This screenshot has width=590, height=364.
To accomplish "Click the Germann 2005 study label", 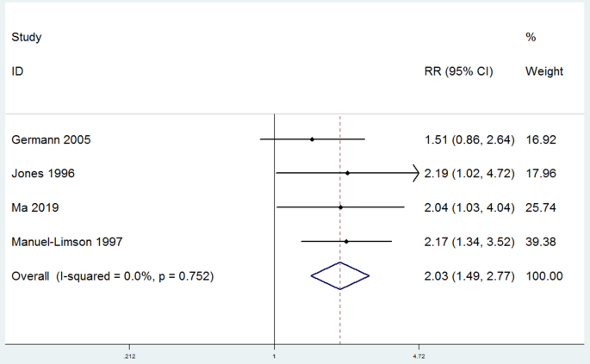I will (x=51, y=140).
